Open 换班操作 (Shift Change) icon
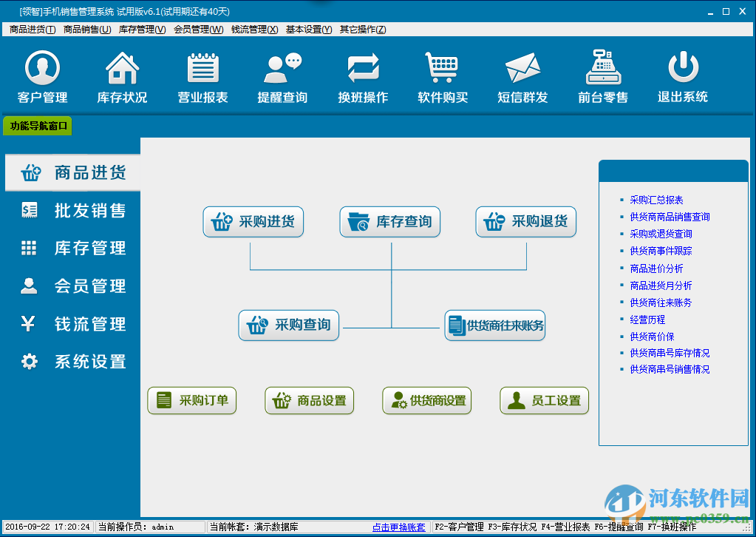Viewport: 756px width, 537px height. click(x=362, y=75)
